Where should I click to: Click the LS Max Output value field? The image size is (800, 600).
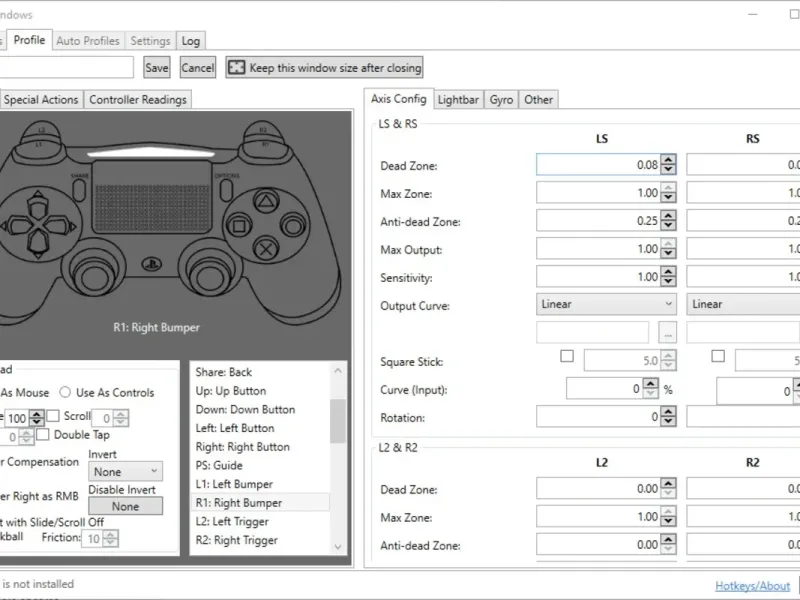tap(598, 248)
